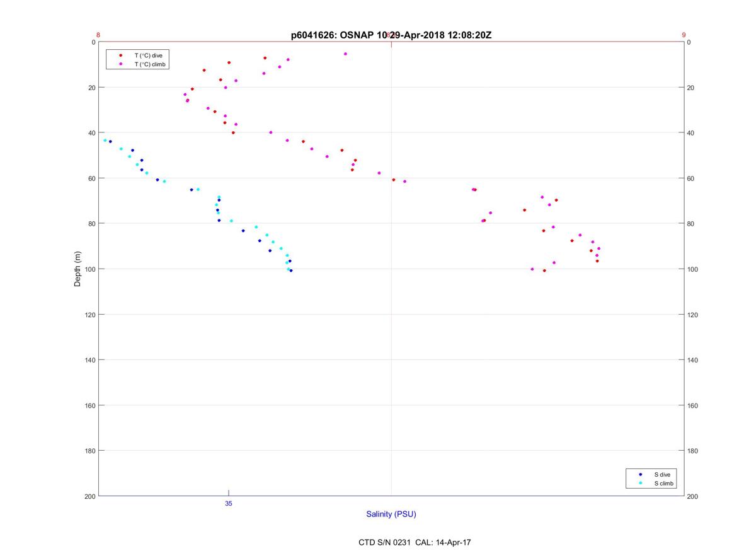Click the right axis depth tick '140'
The height and width of the screenshot is (558, 756).
[x=692, y=360]
